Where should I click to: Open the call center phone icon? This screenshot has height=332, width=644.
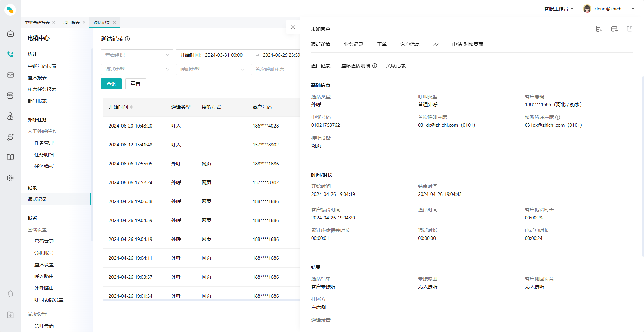point(10,54)
